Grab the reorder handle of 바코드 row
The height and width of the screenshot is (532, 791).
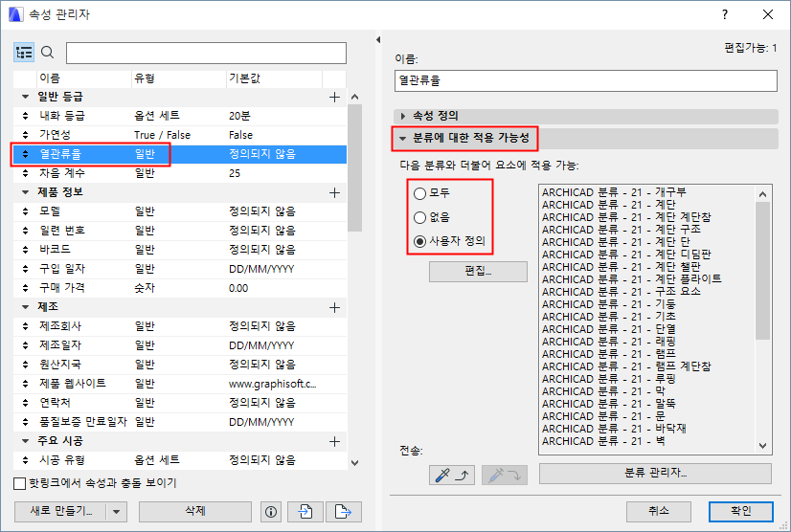pos(25,250)
